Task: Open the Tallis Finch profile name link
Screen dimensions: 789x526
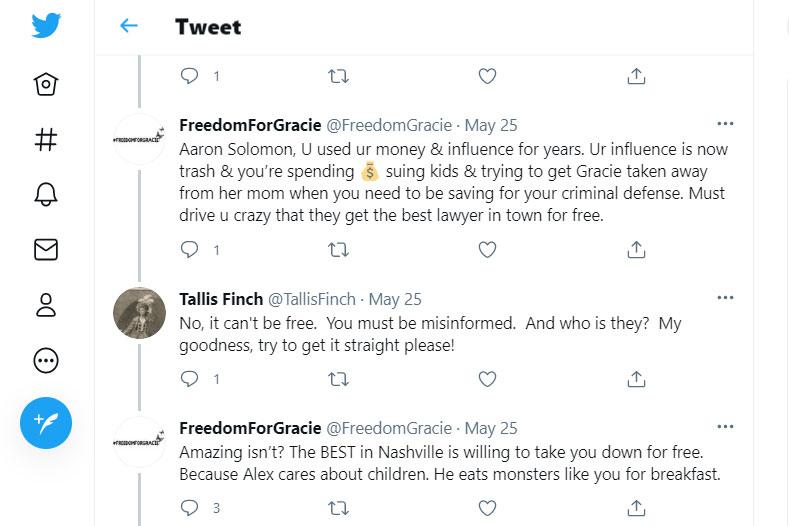Action: click(x=221, y=299)
